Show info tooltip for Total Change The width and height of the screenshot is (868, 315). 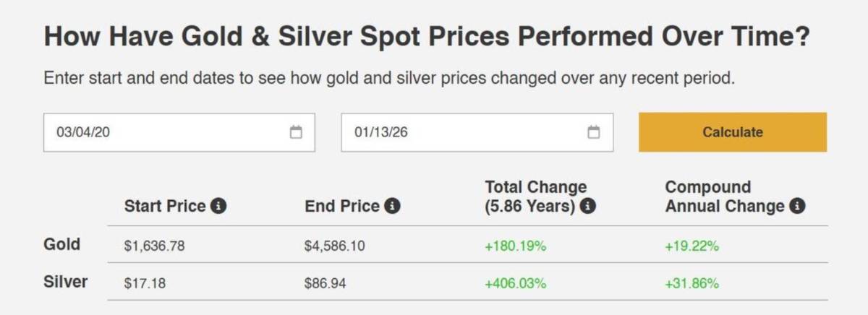point(588,206)
